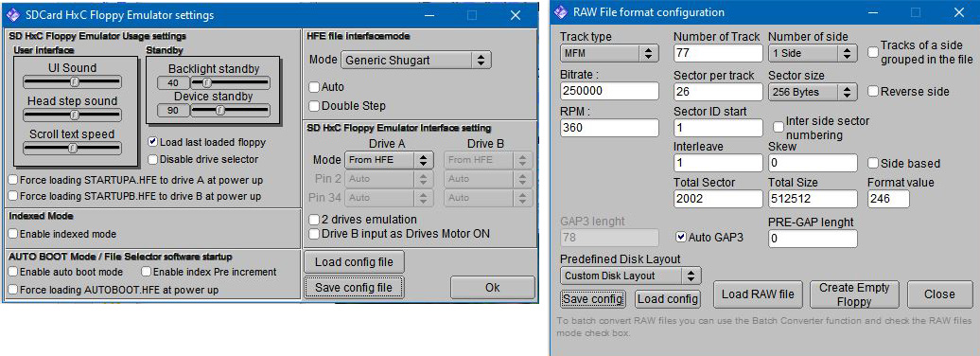Enable the Reverse side checkbox
The height and width of the screenshot is (356, 980).
873,91
